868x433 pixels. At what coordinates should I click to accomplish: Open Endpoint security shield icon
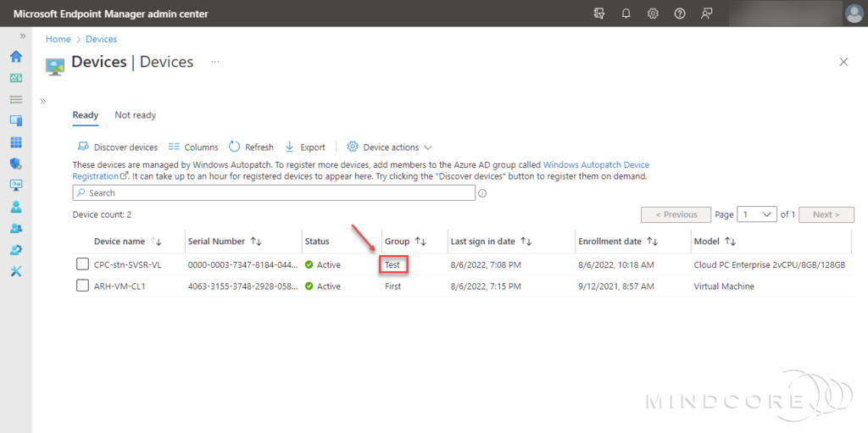coord(15,164)
